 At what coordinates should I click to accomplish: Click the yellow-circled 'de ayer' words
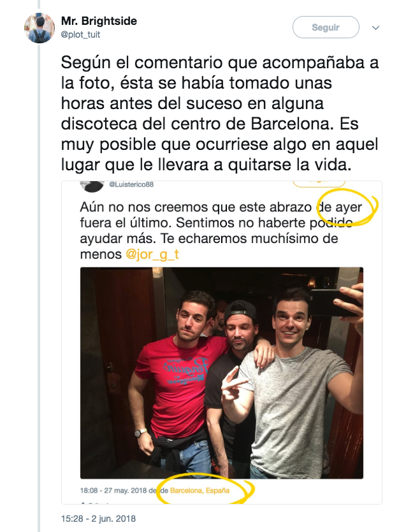click(x=340, y=207)
